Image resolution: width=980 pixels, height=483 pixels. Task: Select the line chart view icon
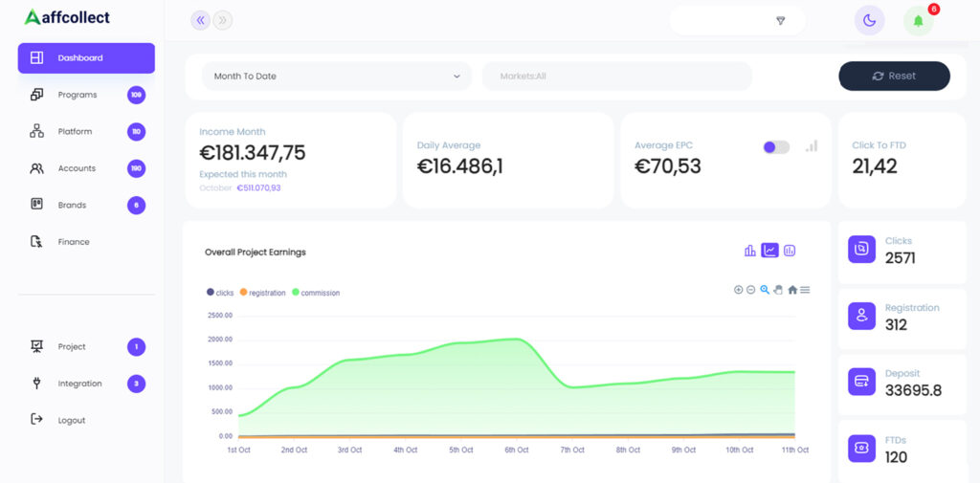770,251
